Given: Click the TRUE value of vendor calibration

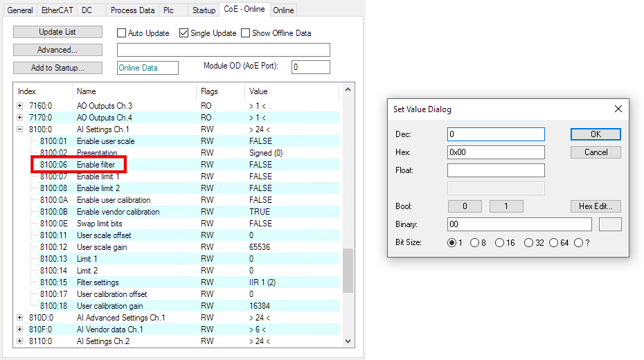Looking at the screenshot, I should click(x=260, y=212).
